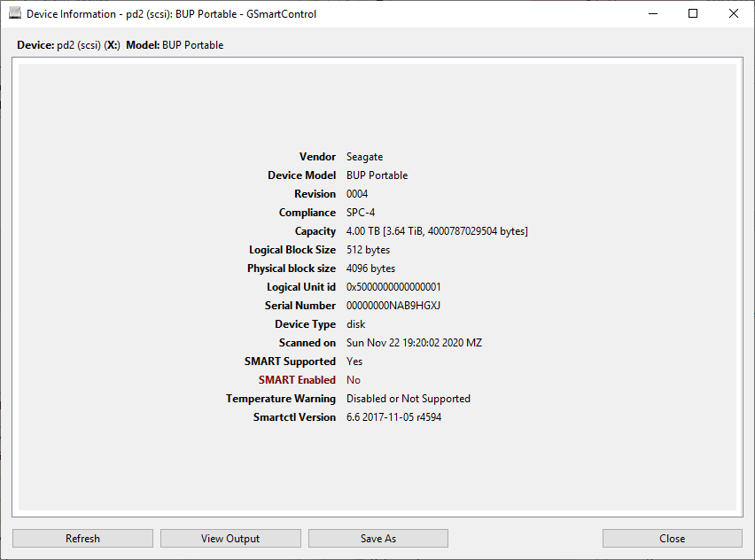Click Smartctl Version value '6.6 2017-11-05 r4594'
This screenshot has height=560, width=755.
393,417
